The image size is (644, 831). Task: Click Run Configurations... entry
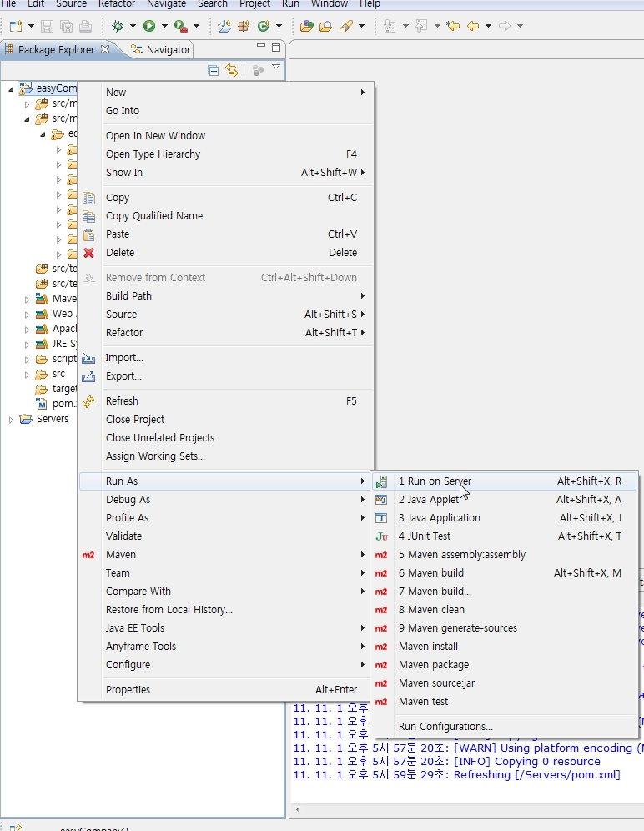tap(445, 727)
